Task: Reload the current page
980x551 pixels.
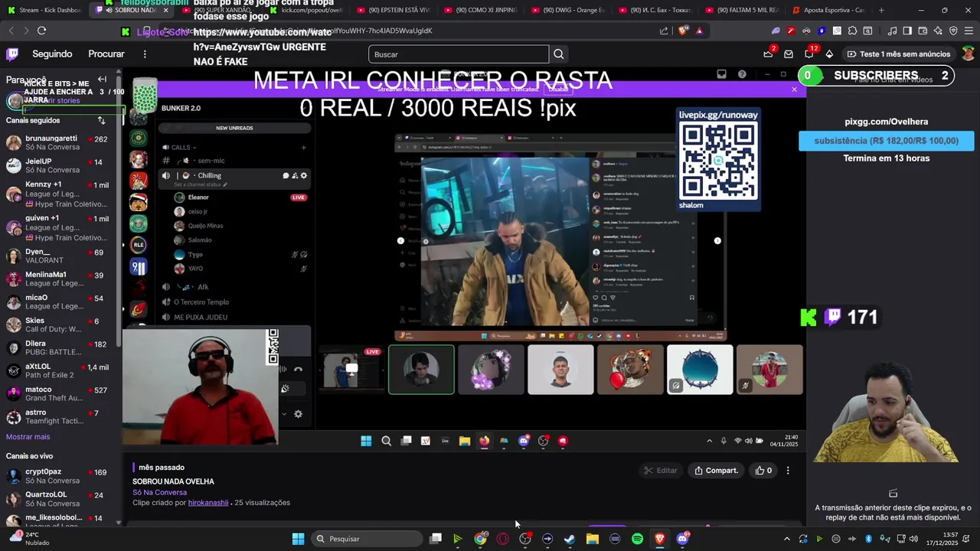Action: [41, 31]
